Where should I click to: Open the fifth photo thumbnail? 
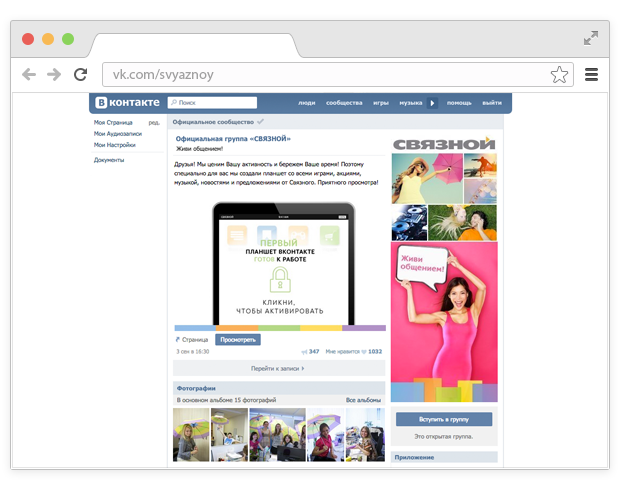pyautogui.click(x=365, y=435)
